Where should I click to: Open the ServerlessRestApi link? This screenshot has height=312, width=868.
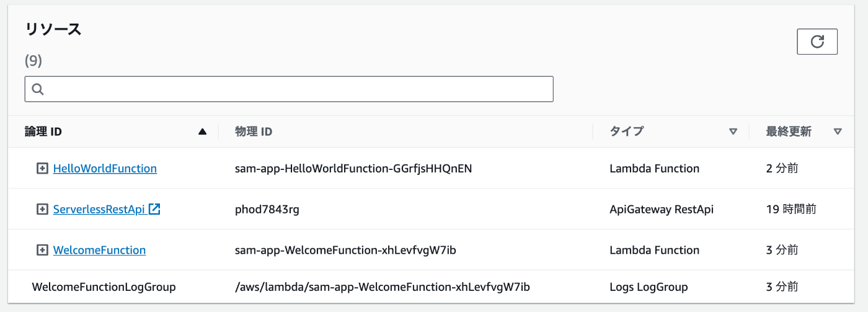99,210
